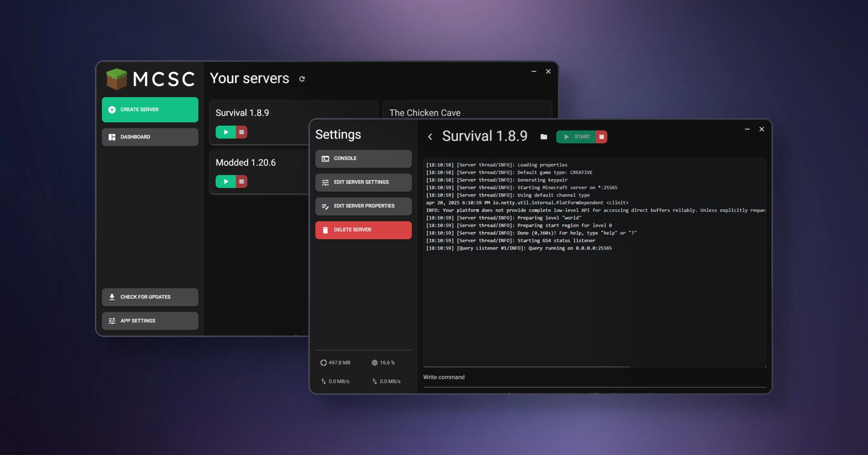
Task: Click the network speed arrows icon
Action: click(x=324, y=381)
